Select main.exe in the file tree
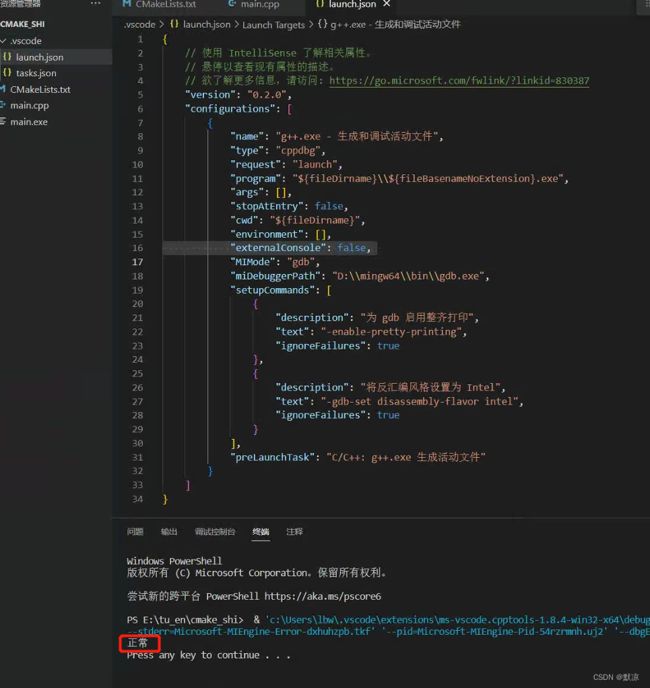This screenshot has height=688, width=650. (29, 122)
